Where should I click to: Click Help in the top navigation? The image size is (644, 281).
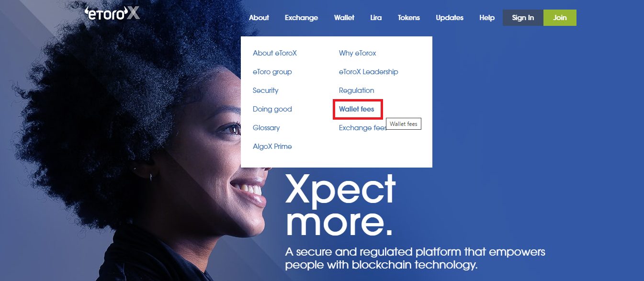[x=487, y=18]
